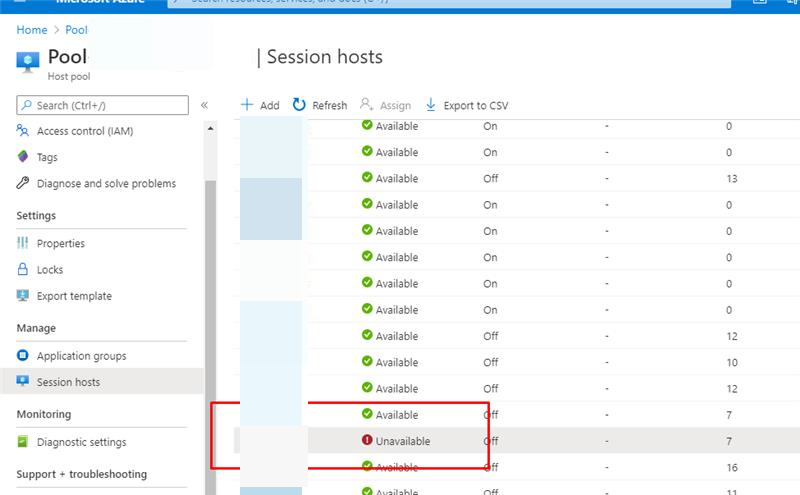Click the Pool breadcrumb link
This screenshot has height=495, width=800.
tap(77, 30)
